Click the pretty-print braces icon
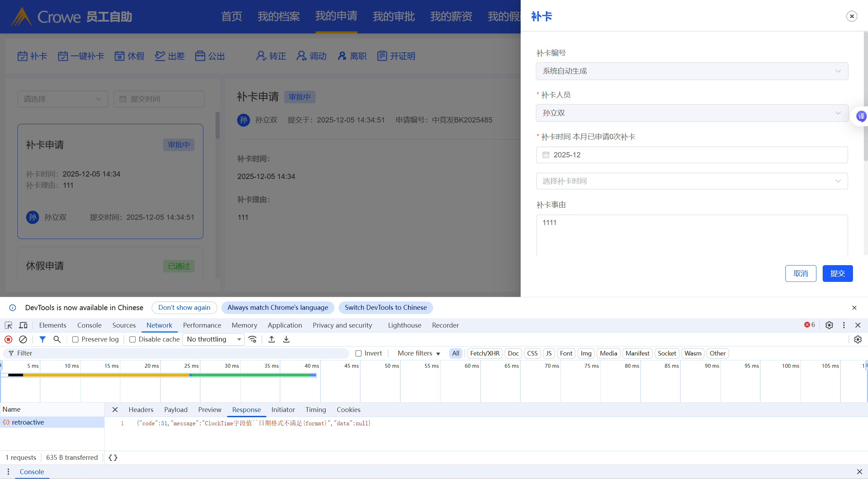Screen dimensions: 868x479 tap(113, 457)
